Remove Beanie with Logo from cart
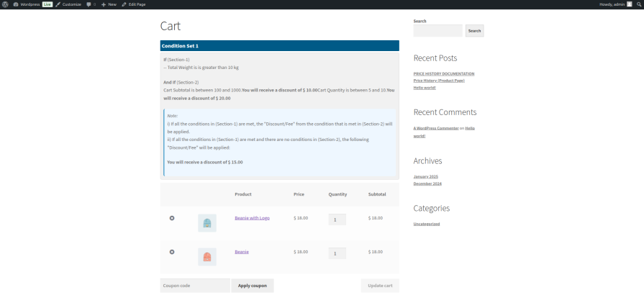Viewport: 644px width, 300px height. coord(172,218)
